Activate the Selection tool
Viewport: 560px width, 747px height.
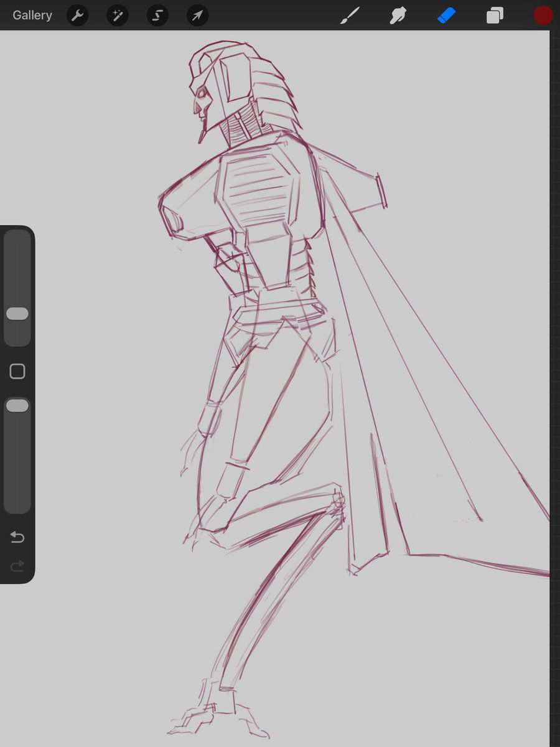pos(157,15)
